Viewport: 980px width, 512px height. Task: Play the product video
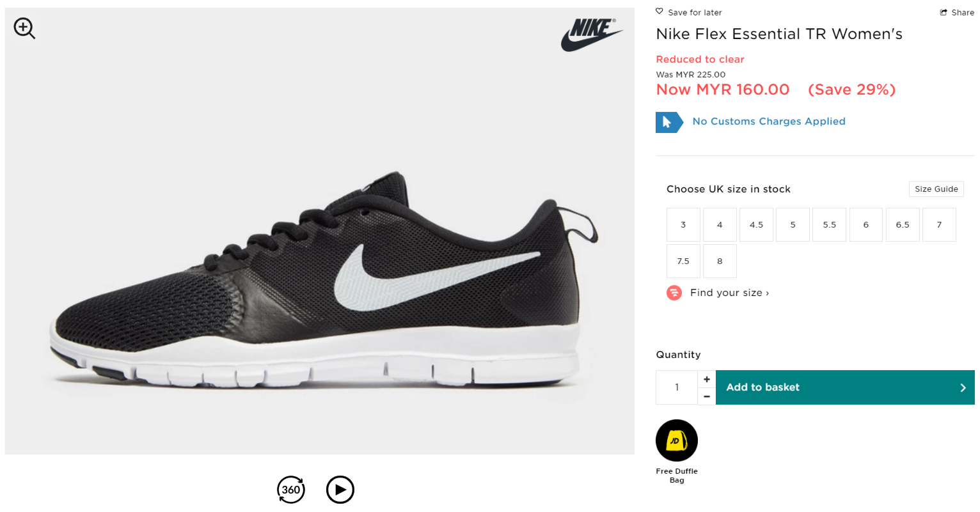pos(340,490)
